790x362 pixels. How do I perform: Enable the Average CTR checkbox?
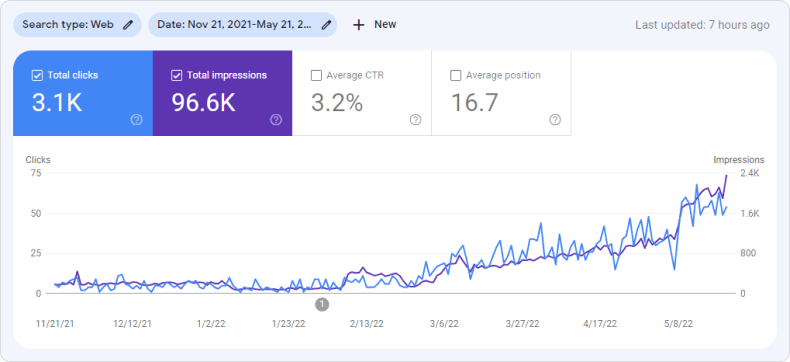tap(316, 76)
